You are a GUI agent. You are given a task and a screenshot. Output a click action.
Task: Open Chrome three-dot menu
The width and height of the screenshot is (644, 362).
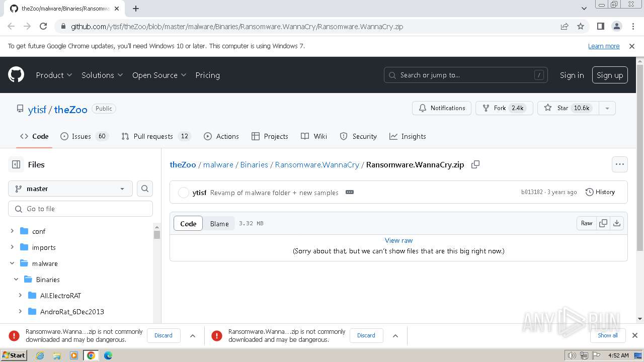click(632, 26)
